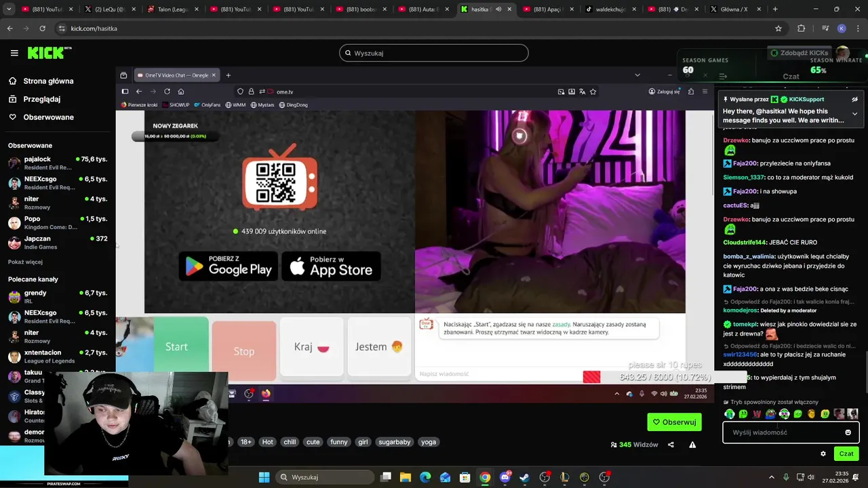This screenshot has width=868, height=488.
Task: Open Jestem gender selector in OmeTV
Action: (379, 346)
